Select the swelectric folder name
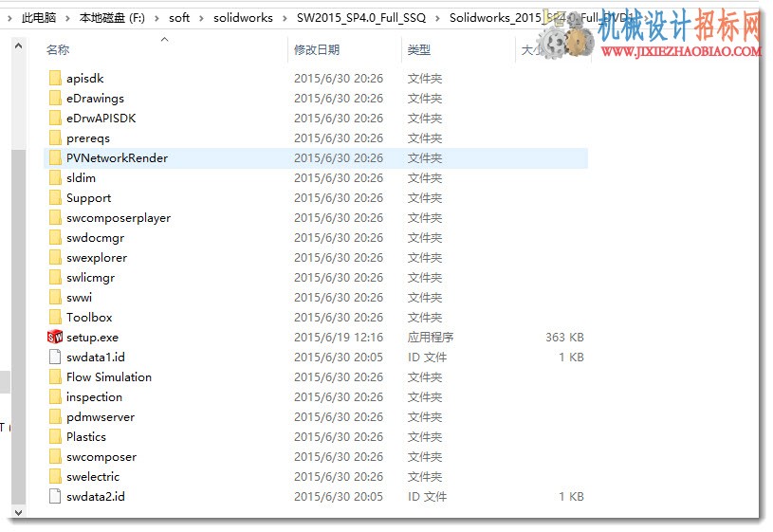The width and height of the screenshot is (773, 532). pyautogui.click(x=93, y=477)
